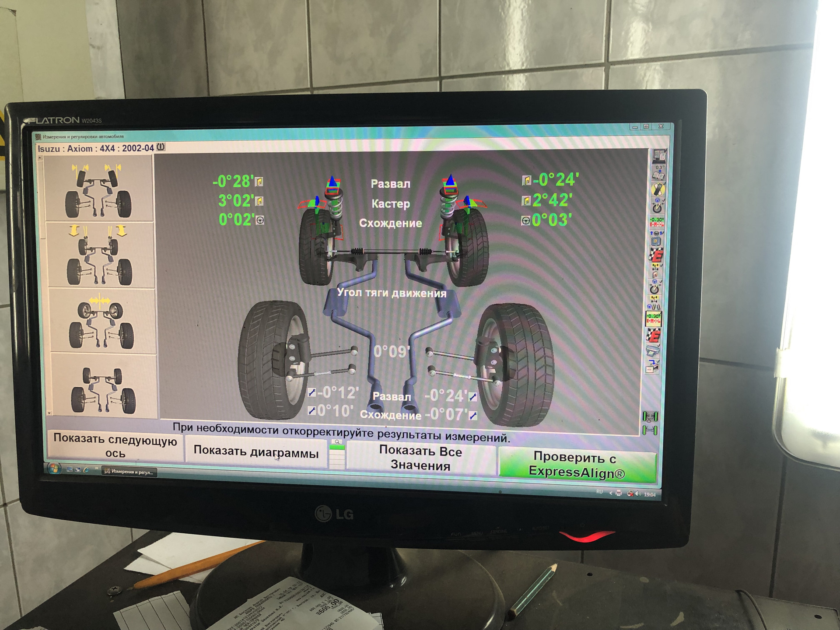Click the green zoom level bar below magnifier

click(337, 448)
